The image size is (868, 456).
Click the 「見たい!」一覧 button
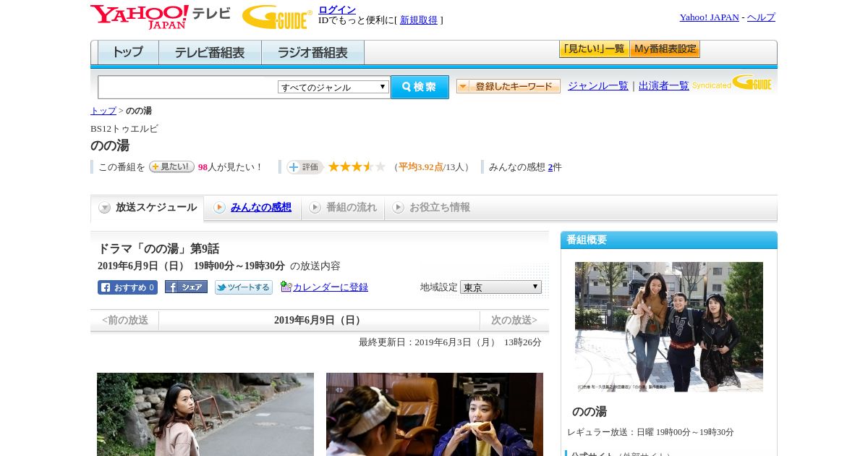[x=595, y=49]
